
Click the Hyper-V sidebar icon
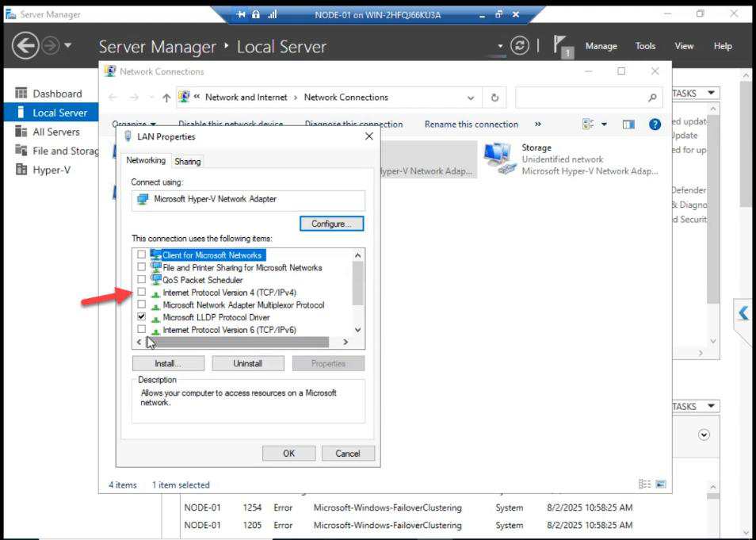(x=21, y=170)
